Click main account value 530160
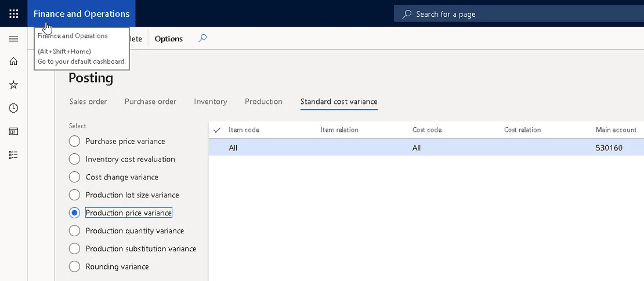This screenshot has width=644, height=281. (609, 148)
